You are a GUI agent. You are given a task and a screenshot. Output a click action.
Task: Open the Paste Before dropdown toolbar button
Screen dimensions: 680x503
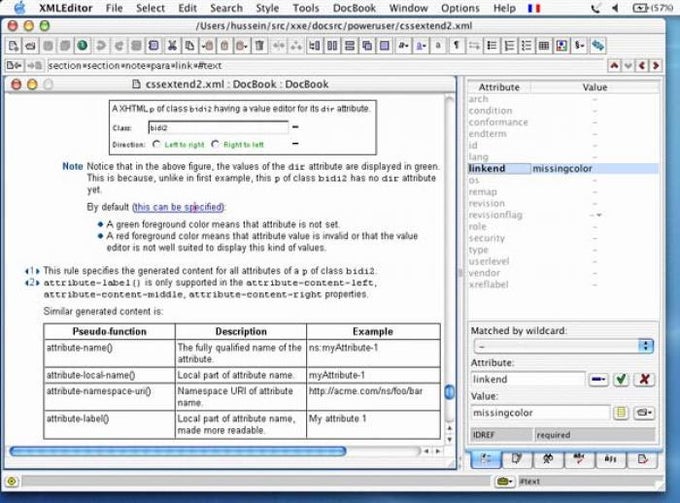point(207,46)
